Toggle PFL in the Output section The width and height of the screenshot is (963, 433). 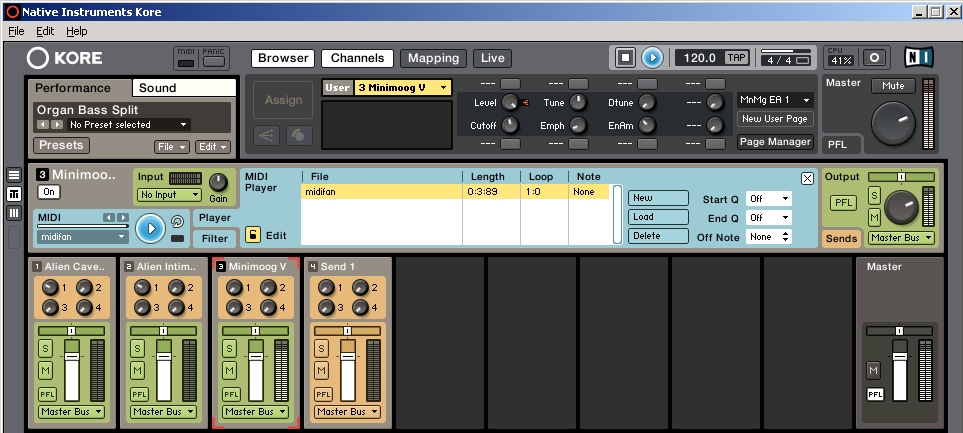point(843,203)
